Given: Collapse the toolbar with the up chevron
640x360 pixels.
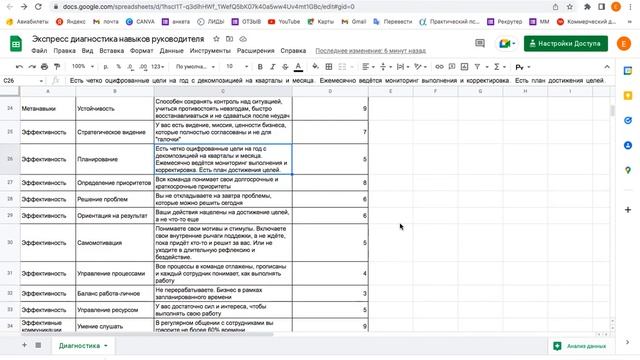Looking at the screenshot, I should point(607,67).
